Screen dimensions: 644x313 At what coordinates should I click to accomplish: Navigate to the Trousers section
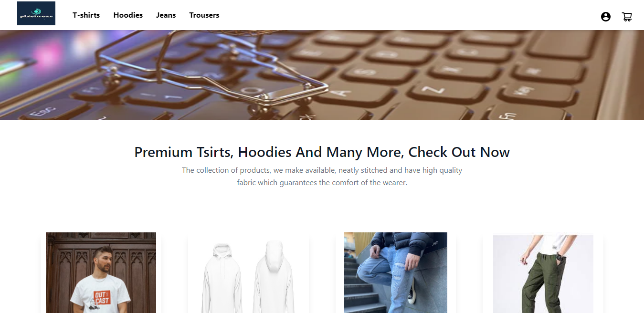pyautogui.click(x=204, y=15)
